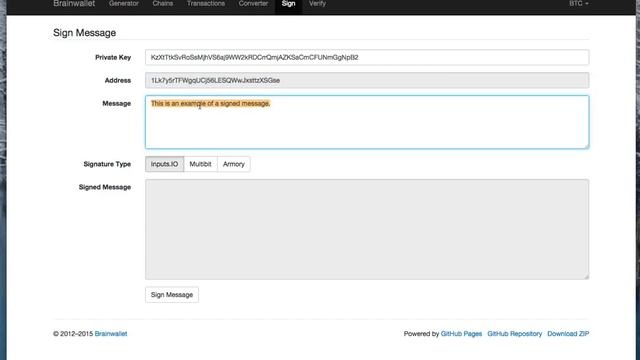Open the Generator tab in navbar
The image size is (640, 360).
click(124, 4)
